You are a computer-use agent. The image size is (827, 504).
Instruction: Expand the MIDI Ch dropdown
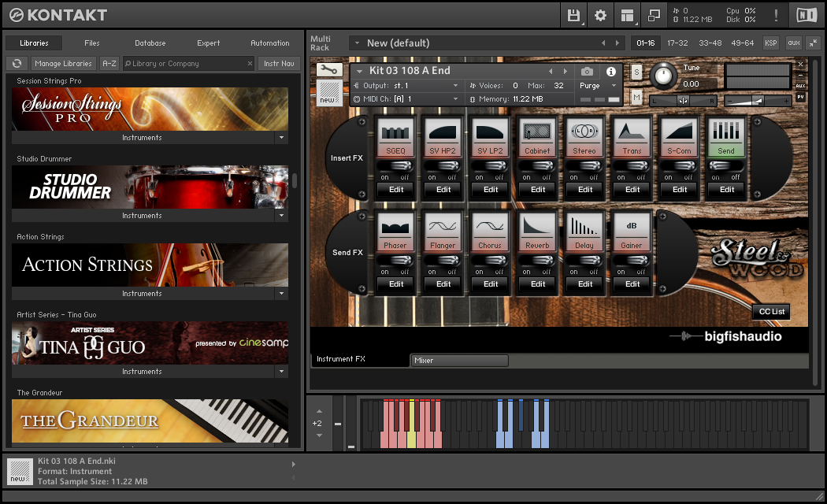[455, 98]
